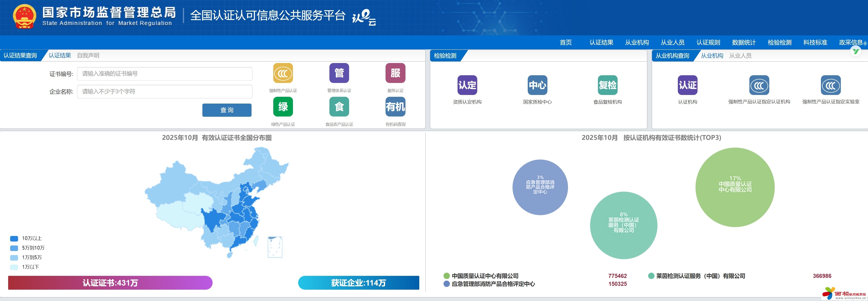Screen dimensions: 868x301
Task: Open 食品农产品认证 with the 食 icon
Action: [x=339, y=107]
